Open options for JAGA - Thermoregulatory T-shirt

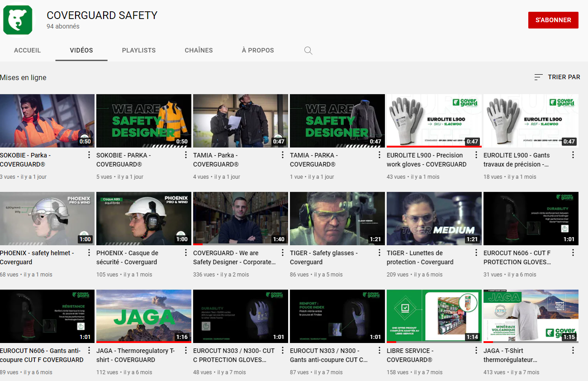186,351
